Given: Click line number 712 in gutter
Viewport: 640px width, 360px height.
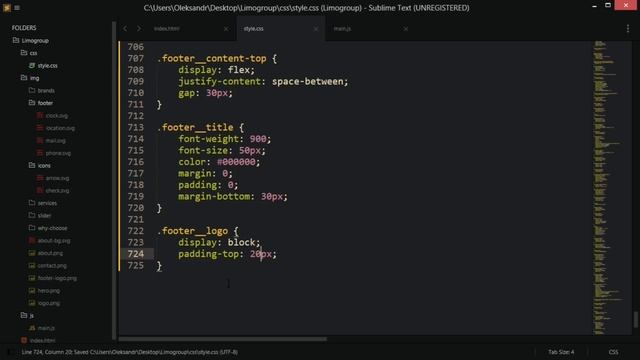Looking at the screenshot, I should pyautogui.click(x=136, y=116).
